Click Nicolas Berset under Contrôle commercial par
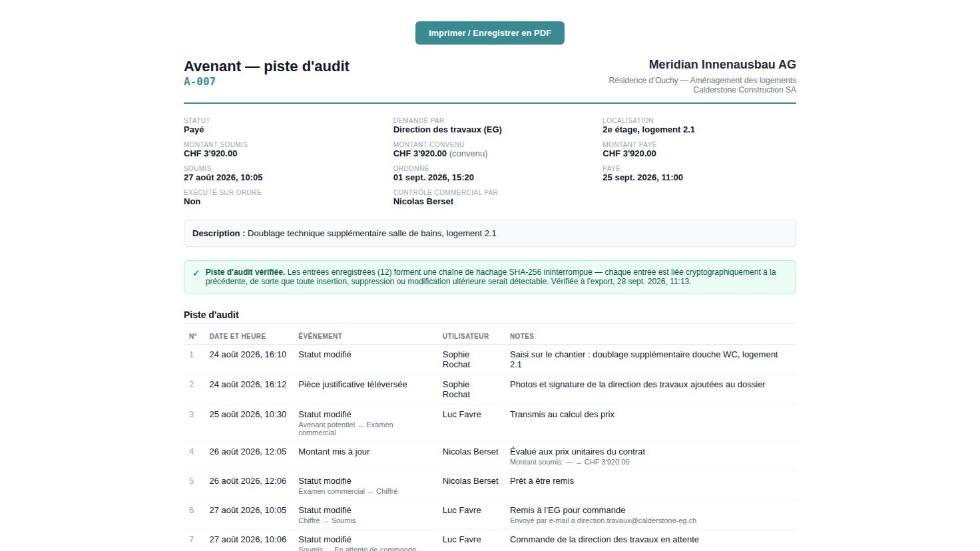Screen dimensions: 980x551 423,202
